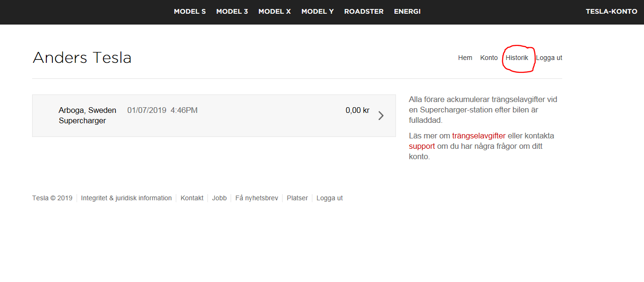The image size is (644, 282).
Task: Open the MODEL S menu item
Action: pos(190,11)
